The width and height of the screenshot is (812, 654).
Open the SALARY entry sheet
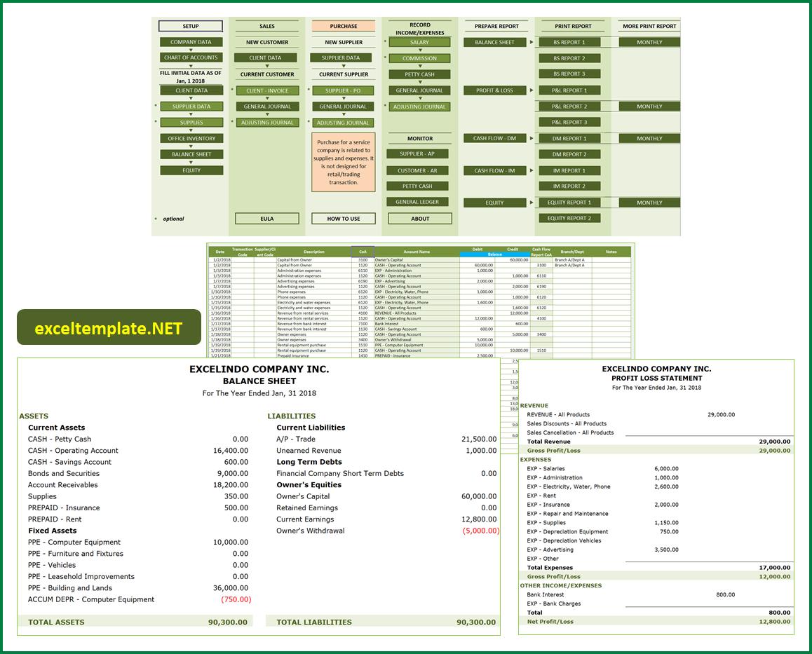tap(419, 43)
